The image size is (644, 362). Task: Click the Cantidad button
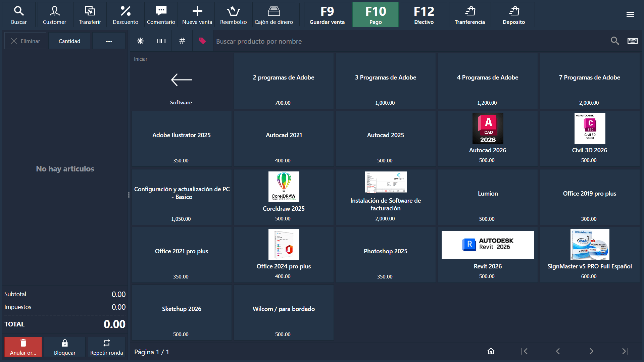click(69, 41)
